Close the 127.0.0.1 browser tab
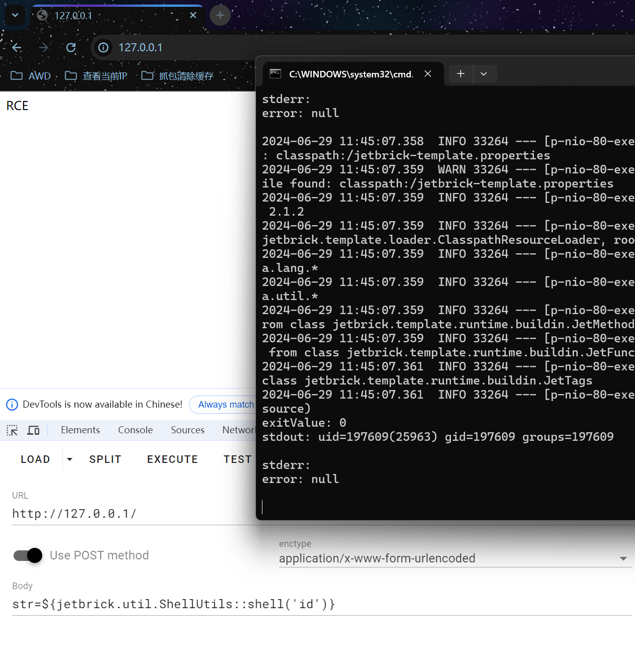 pyautogui.click(x=193, y=16)
